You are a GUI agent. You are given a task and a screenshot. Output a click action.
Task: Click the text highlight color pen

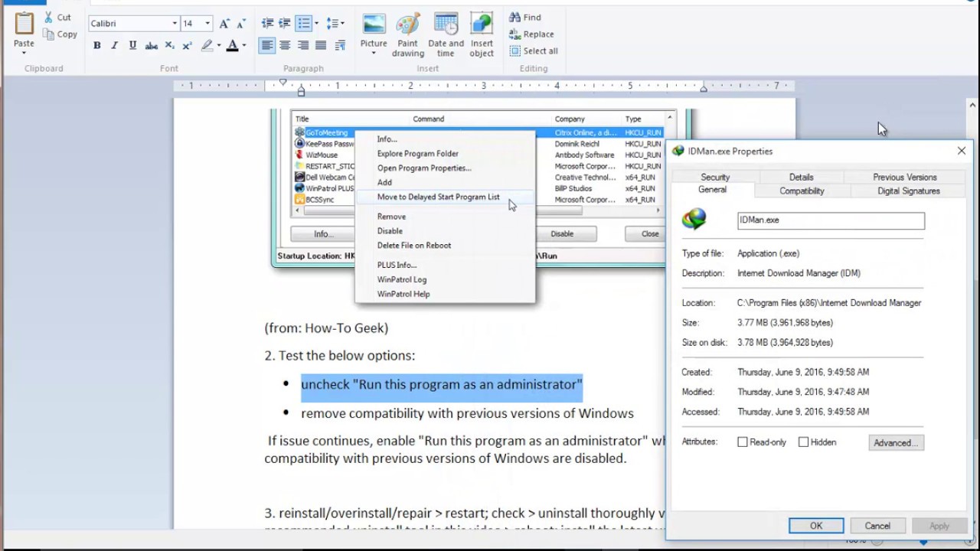click(x=207, y=46)
